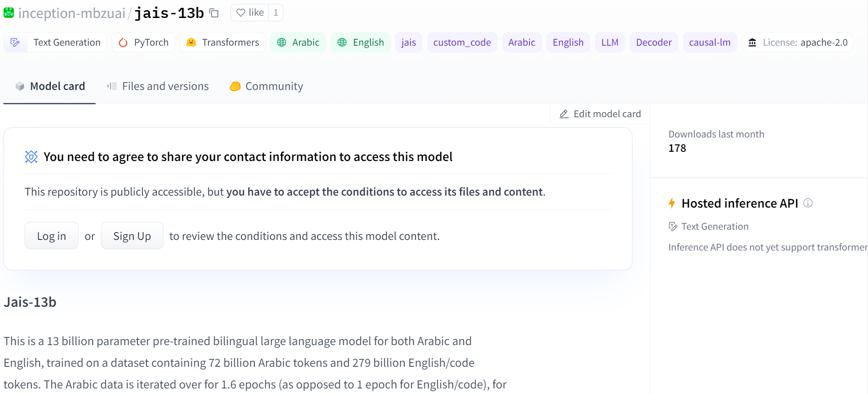
Task: Click the PyTorch flame icon tag
Action: 123,42
